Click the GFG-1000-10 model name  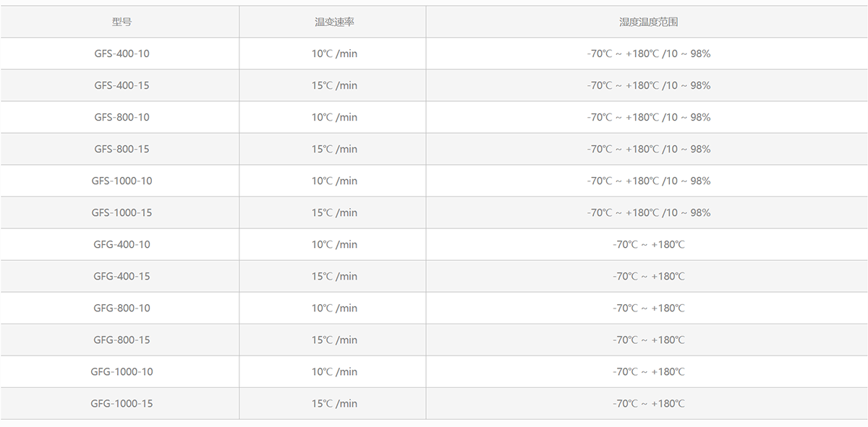click(122, 371)
